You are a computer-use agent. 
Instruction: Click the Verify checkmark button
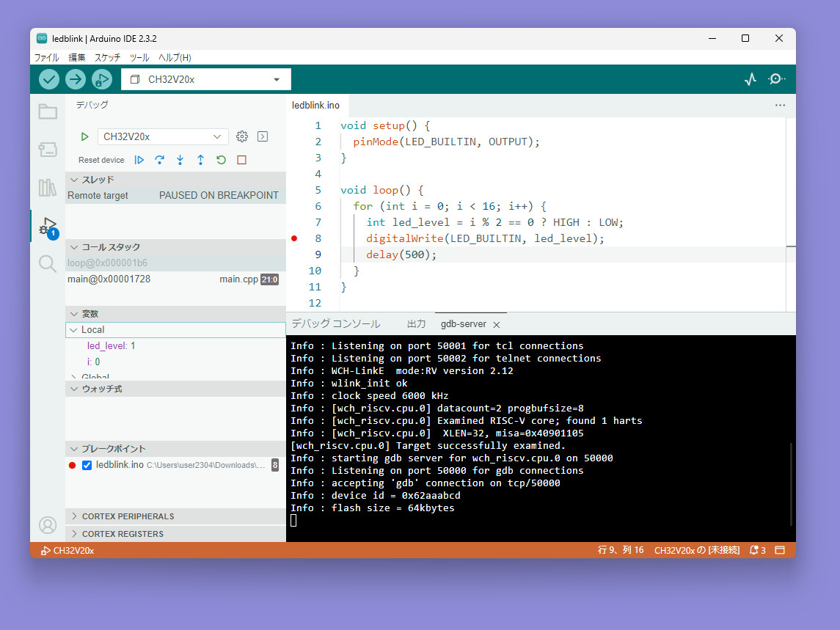(x=49, y=79)
